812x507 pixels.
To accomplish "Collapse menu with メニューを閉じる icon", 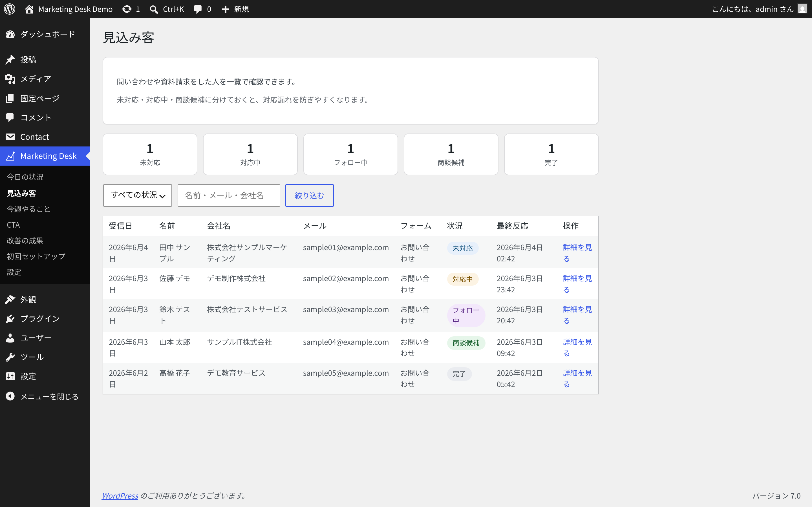I will 10,396.
